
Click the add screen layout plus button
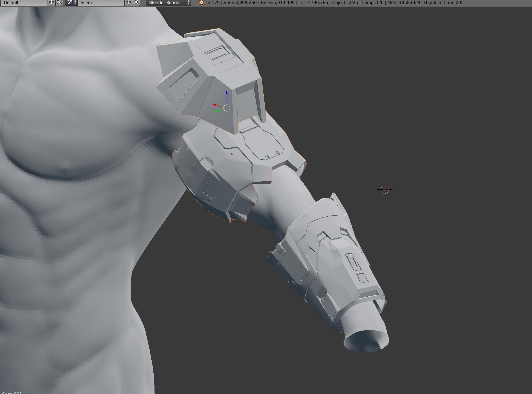point(51,3)
